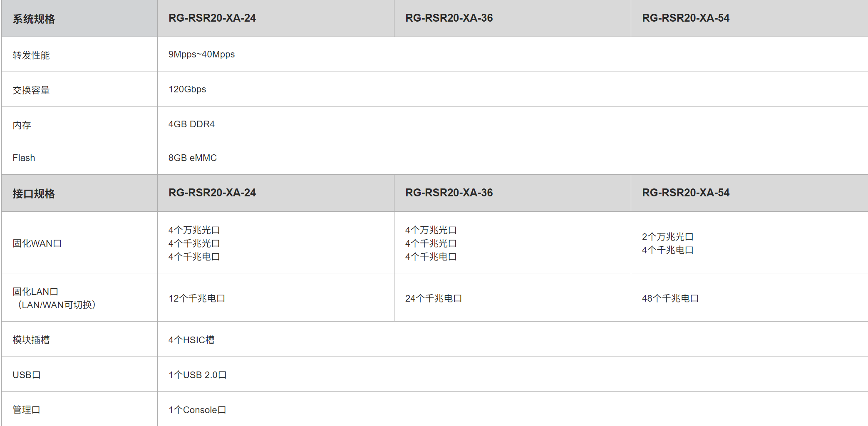868x426 pixels.
Task: Click the 系统规格 header cell
Action: [34, 19]
